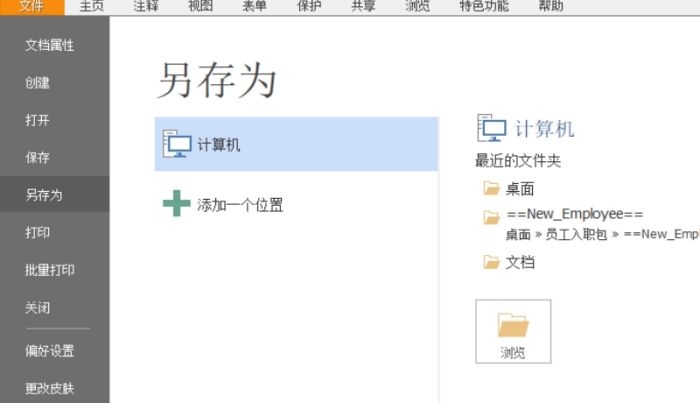Open the 表单 tab

click(x=254, y=6)
